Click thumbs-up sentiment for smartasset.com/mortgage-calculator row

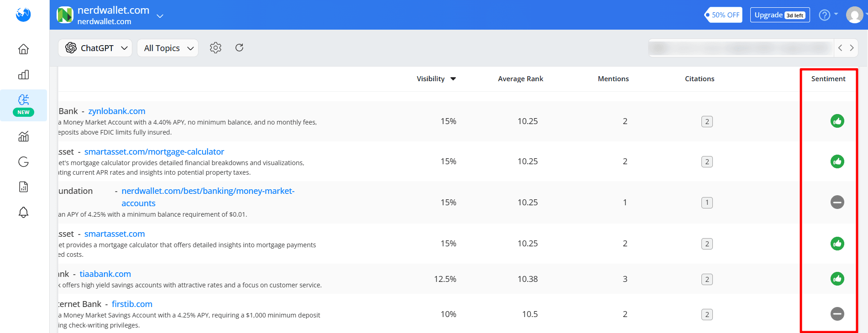pos(837,161)
